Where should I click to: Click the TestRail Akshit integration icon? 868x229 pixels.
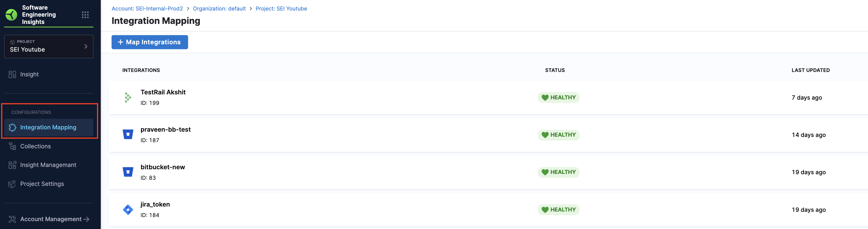point(128,98)
